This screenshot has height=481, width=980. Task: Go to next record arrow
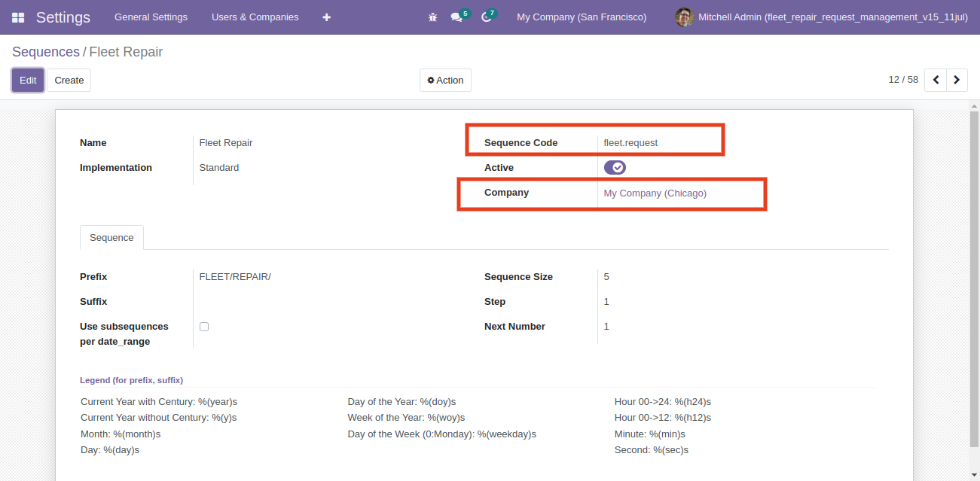point(957,80)
